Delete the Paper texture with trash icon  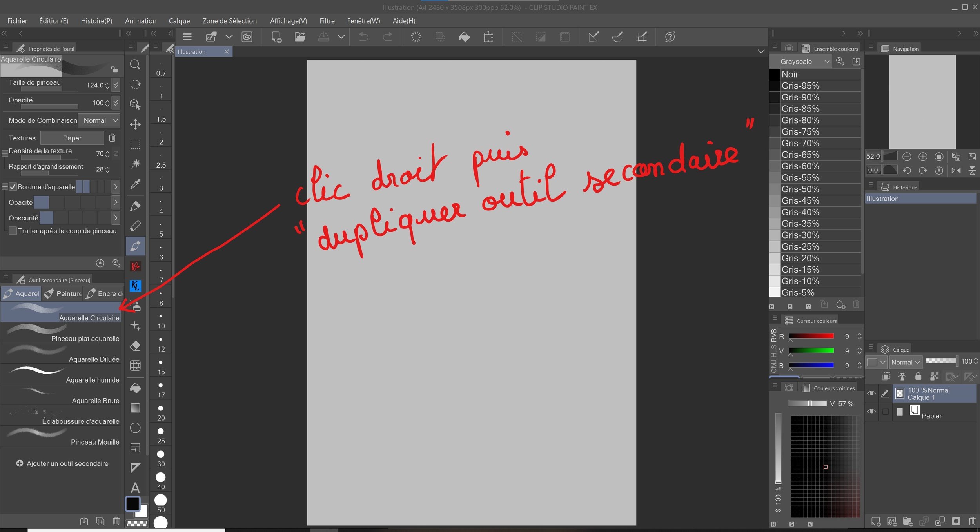(x=112, y=138)
